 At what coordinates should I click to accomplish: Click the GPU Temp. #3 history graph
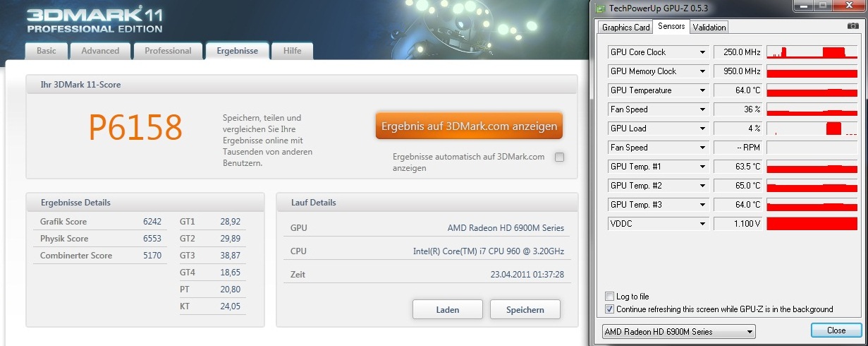click(812, 205)
